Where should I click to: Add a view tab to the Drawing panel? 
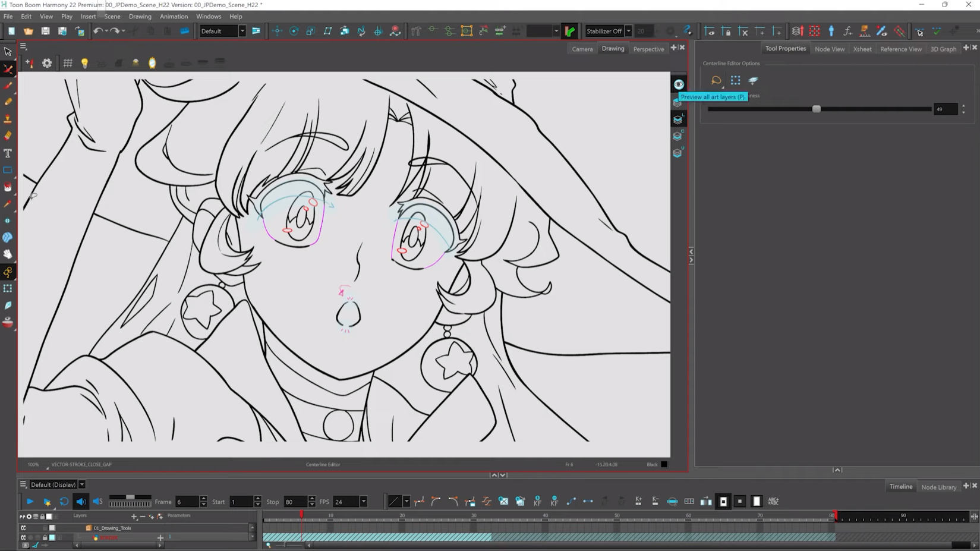click(673, 48)
